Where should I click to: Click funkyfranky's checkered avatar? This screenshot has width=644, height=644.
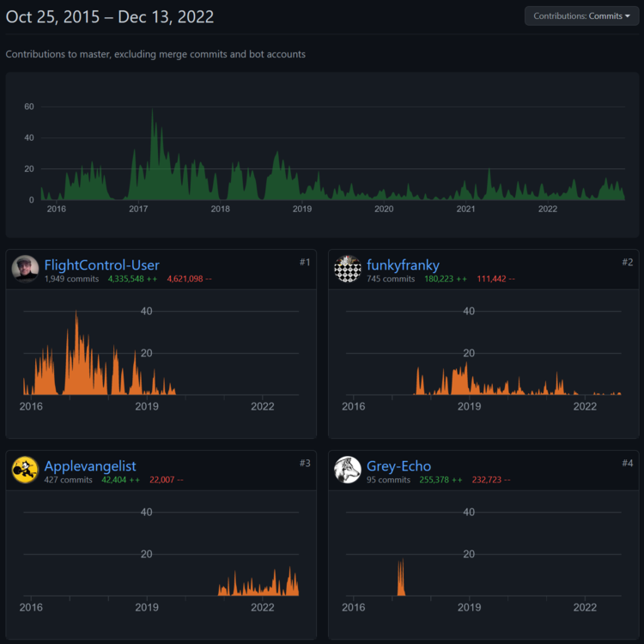click(x=348, y=269)
